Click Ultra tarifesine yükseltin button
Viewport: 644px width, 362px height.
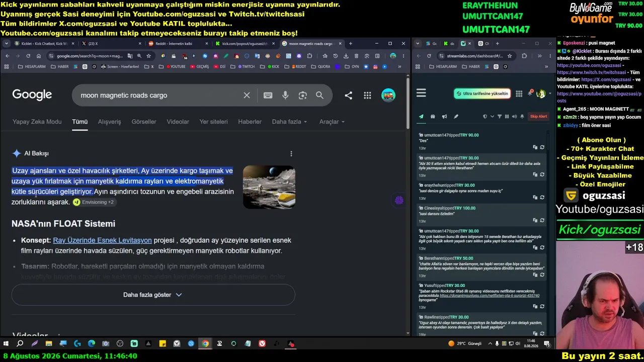482,94
